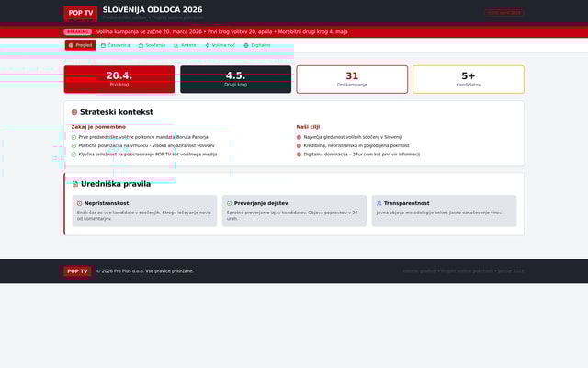Click the 4.5. Drugi krog card
The width and height of the screenshot is (588, 368).
235,79
